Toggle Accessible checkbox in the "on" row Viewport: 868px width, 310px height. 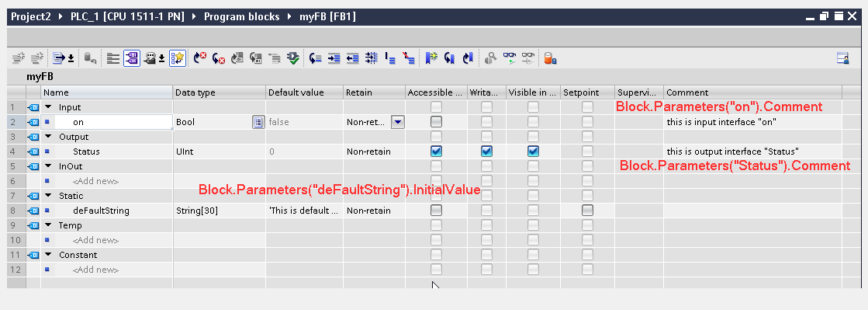(x=436, y=121)
